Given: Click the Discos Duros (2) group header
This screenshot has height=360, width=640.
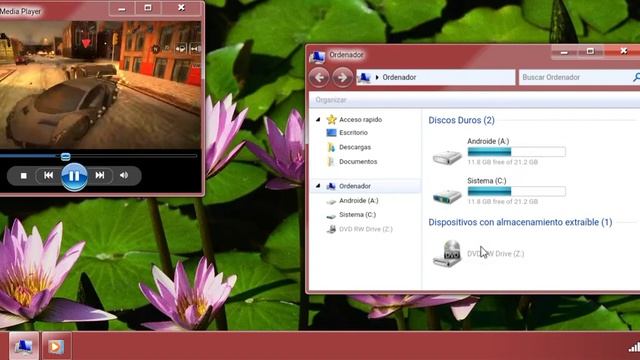Looking at the screenshot, I should pos(461,120).
